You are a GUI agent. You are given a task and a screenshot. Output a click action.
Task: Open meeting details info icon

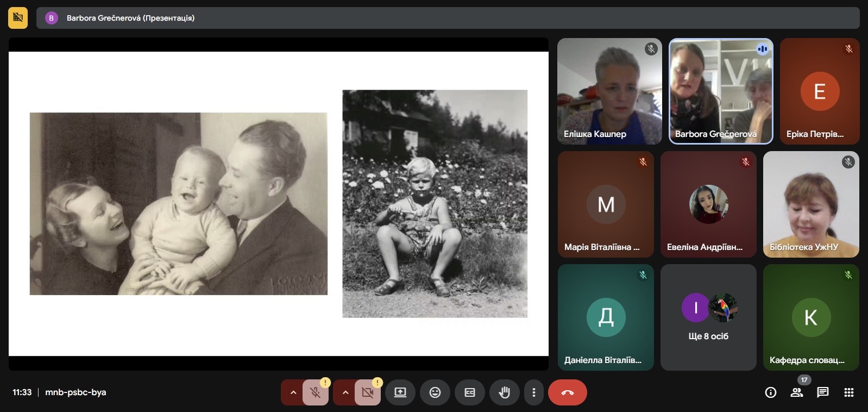pos(770,392)
